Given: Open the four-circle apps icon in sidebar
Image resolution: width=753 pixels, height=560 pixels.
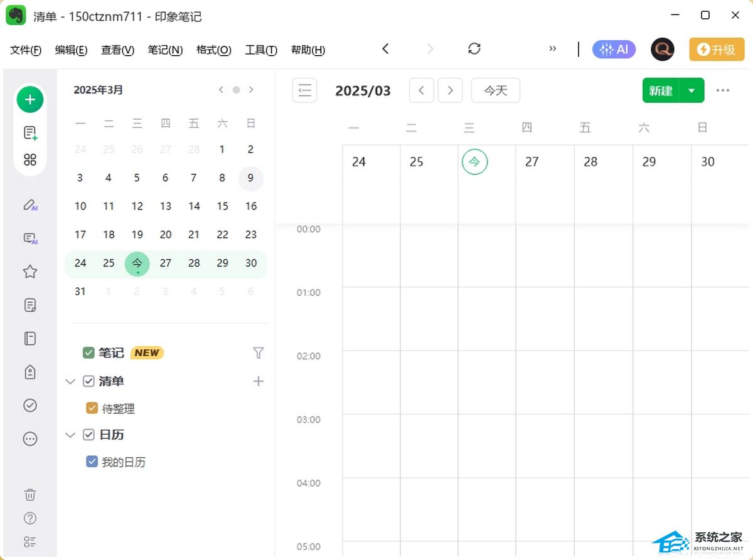Looking at the screenshot, I should click(30, 159).
